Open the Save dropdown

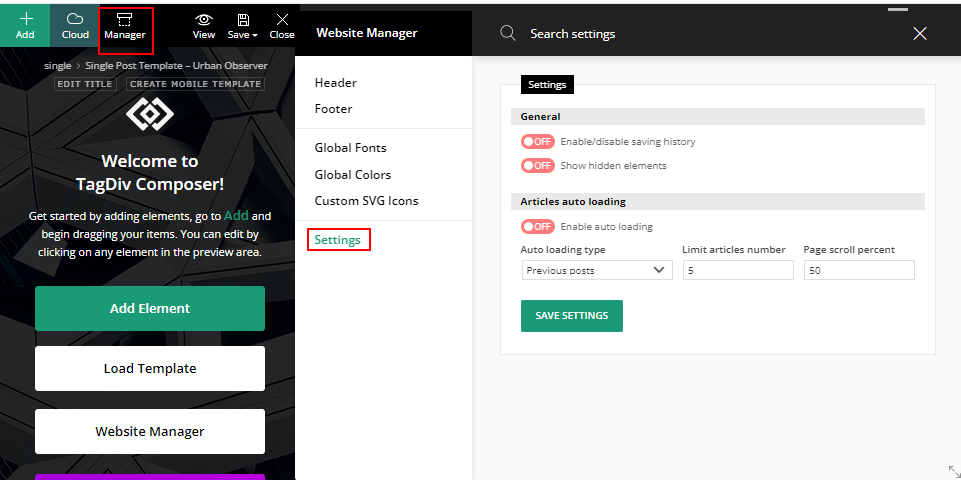(243, 26)
